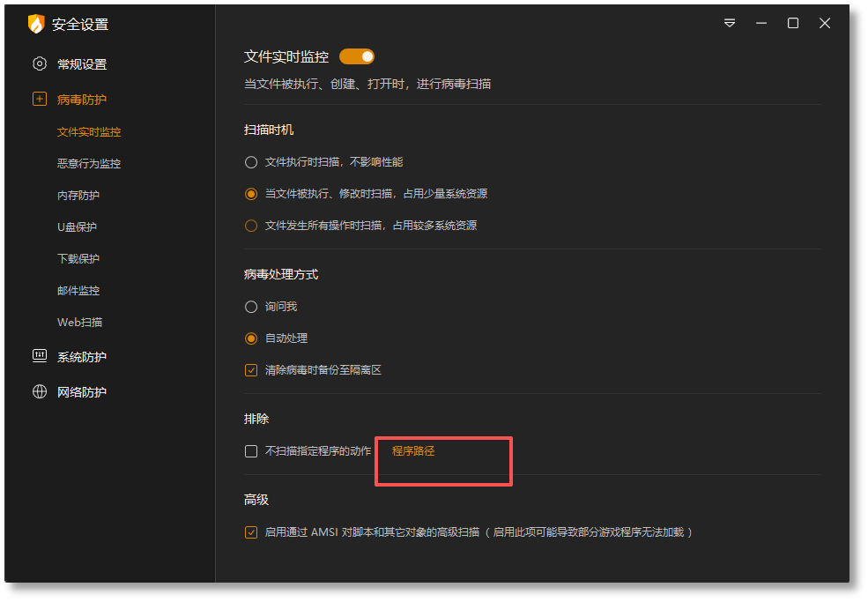Viewport: 868px width, 602px height.
Task: Select 文件执行时扫描，不影响性能 radio option
Action: tap(251, 162)
